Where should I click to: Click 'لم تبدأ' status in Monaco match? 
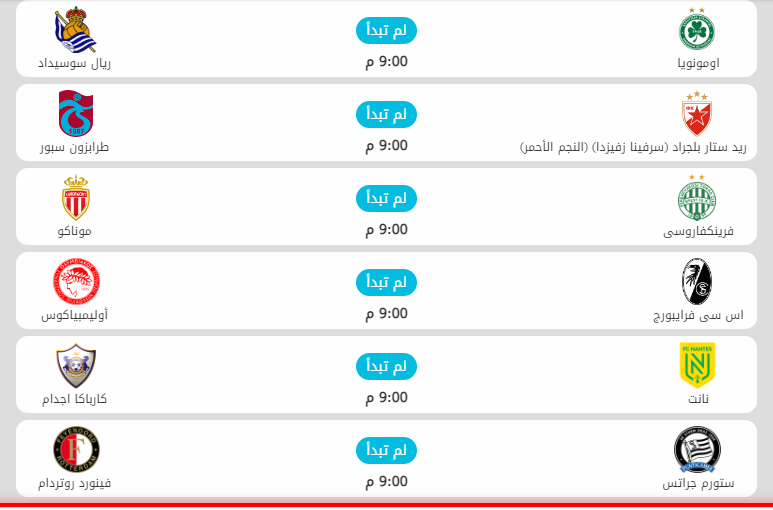click(386, 199)
